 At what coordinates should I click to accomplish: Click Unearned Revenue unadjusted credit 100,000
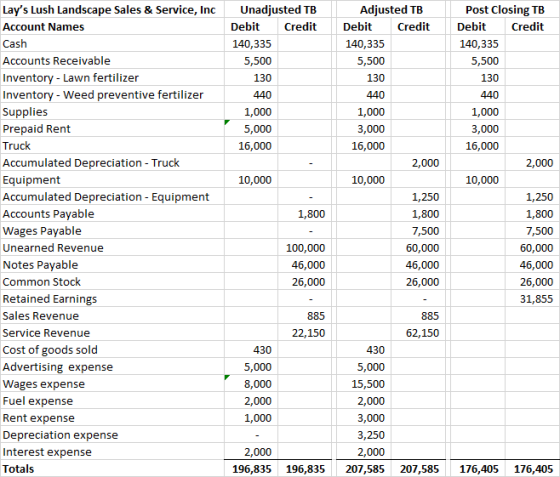coord(305,248)
